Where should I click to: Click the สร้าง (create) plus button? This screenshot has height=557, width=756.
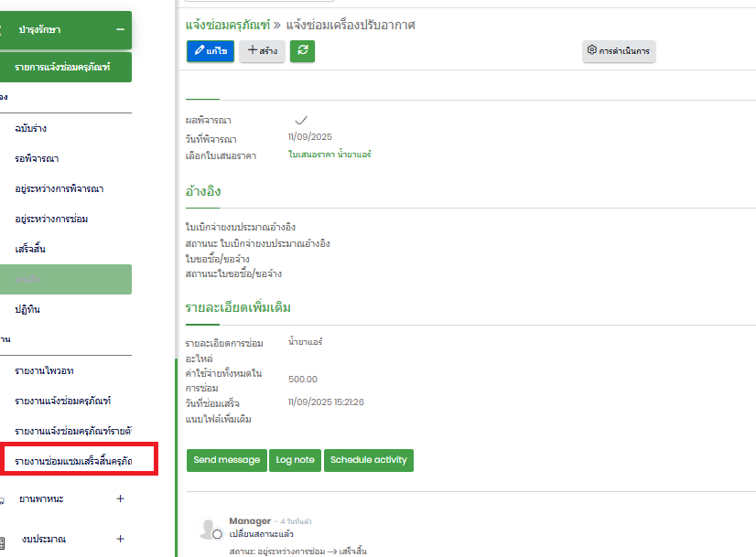(262, 51)
